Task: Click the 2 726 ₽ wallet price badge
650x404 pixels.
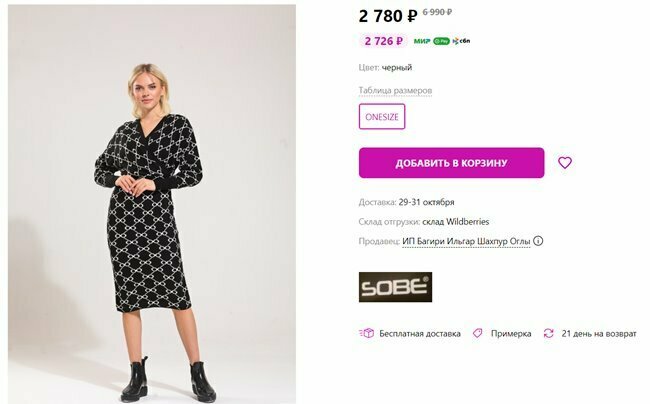Action: point(383,41)
